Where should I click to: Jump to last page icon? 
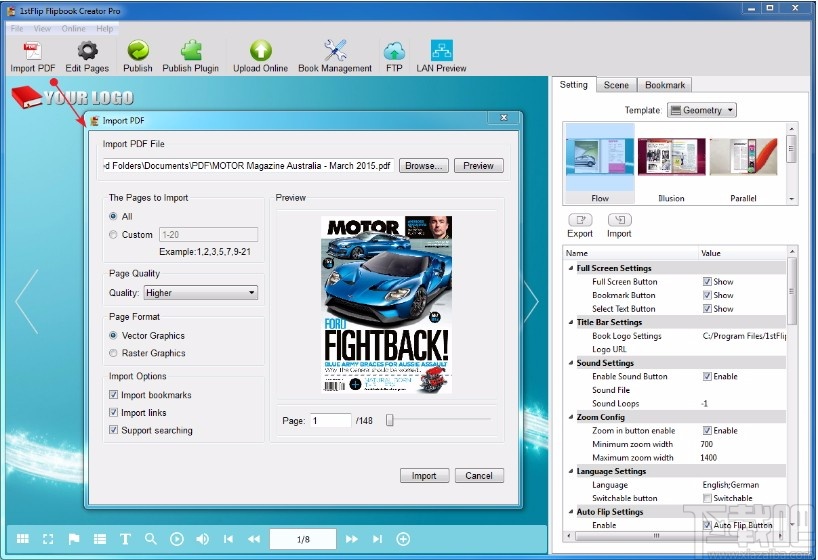pos(378,539)
